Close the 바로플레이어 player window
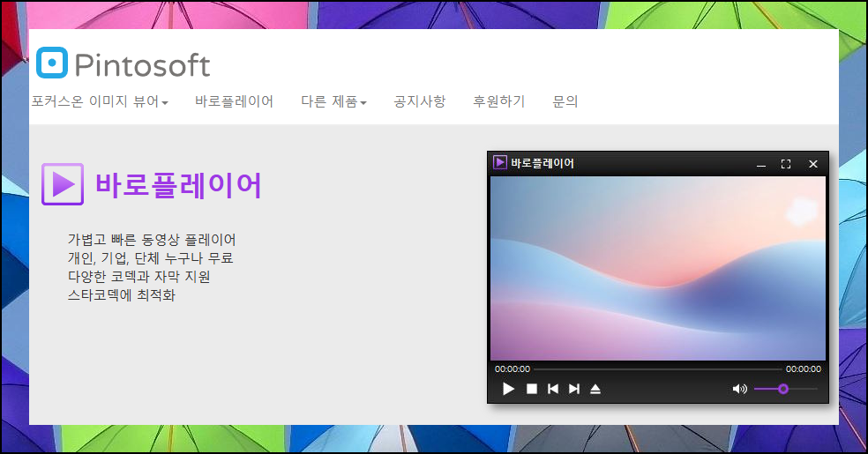 click(812, 164)
